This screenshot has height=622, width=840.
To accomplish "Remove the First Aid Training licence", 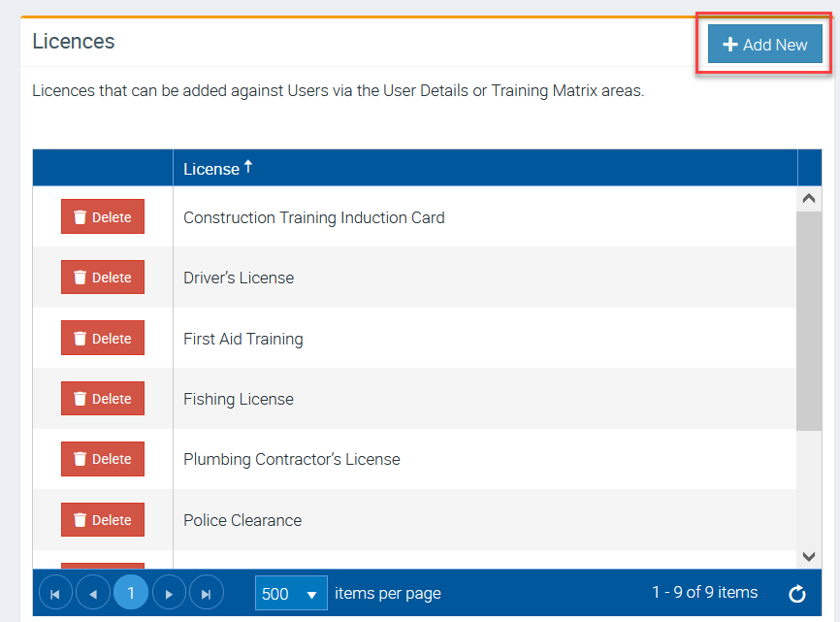I will pos(103,339).
